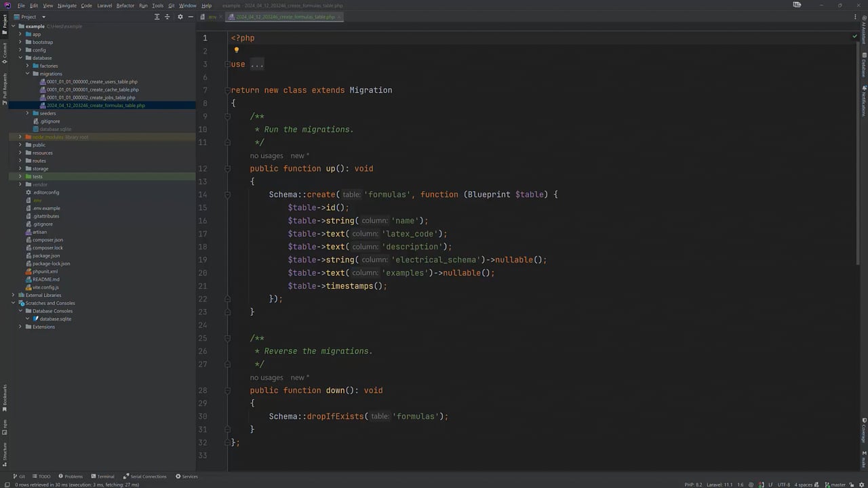The image size is (868, 488).
Task: Switch to the .env editor tab
Action: point(211,17)
